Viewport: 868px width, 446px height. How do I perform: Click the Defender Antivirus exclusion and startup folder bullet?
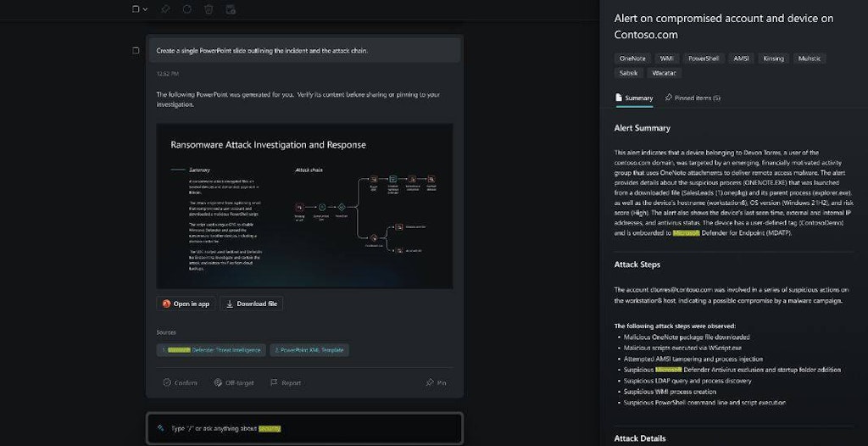click(732, 370)
